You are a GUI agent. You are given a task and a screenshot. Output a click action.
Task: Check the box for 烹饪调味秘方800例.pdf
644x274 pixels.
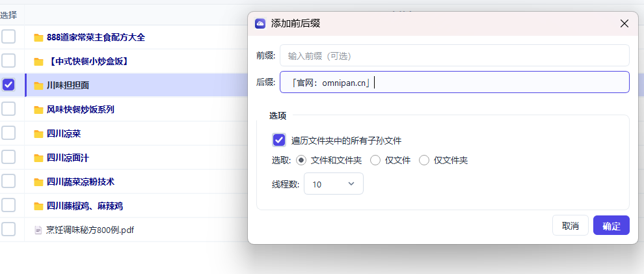click(8, 229)
